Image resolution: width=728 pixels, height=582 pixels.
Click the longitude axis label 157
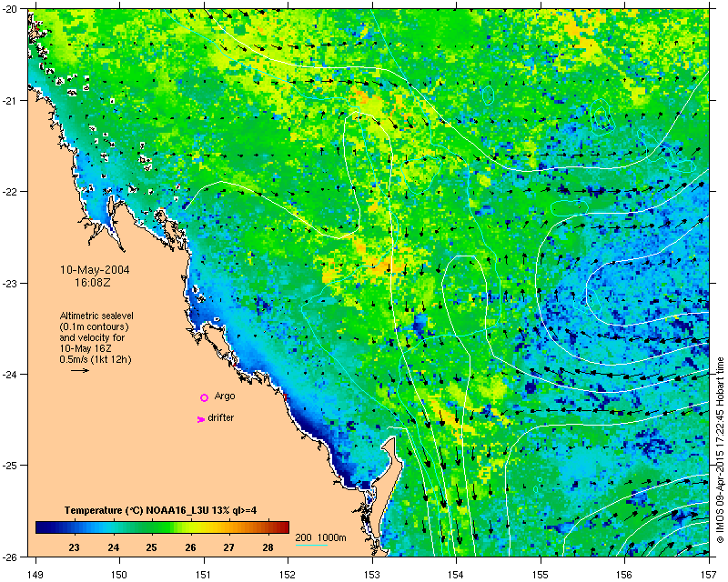[710, 575]
